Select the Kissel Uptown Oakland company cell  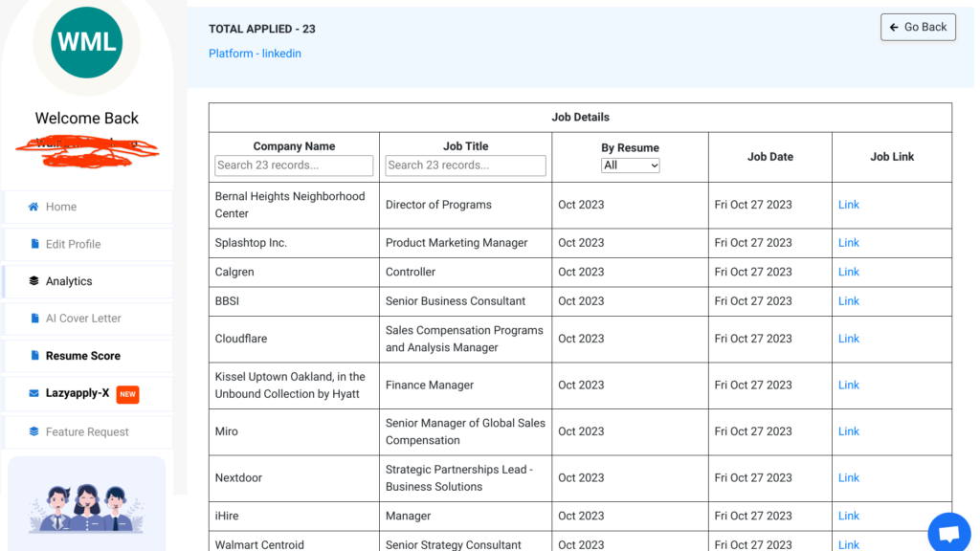[294, 386]
